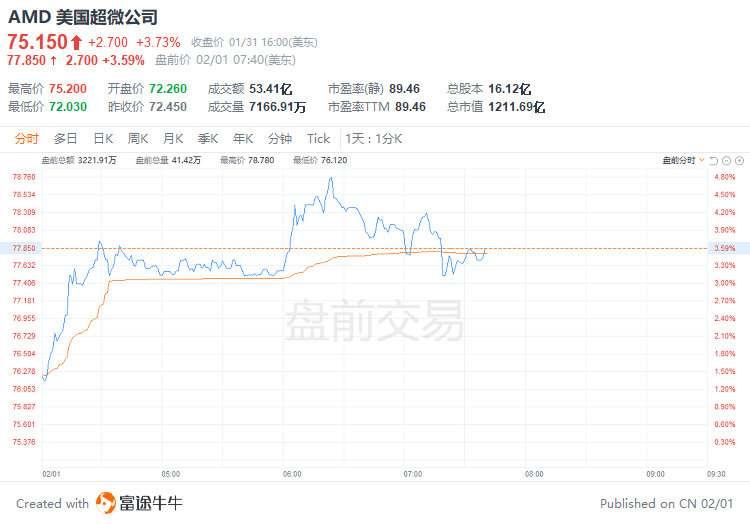The height and width of the screenshot is (524, 750).
Task: Select the 分时 tab
Action: (26, 139)
